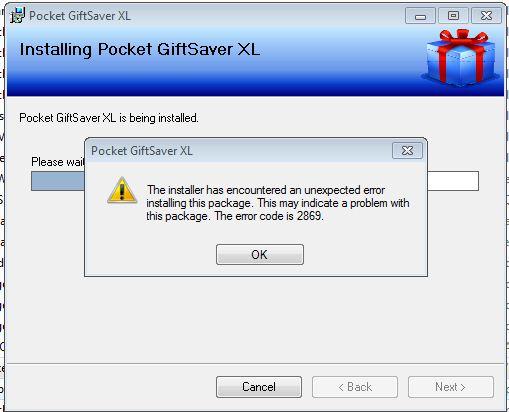Viewport: 509px width, 412px height.
Task: Click the yellow warning triangle icon
Action: 122,190
